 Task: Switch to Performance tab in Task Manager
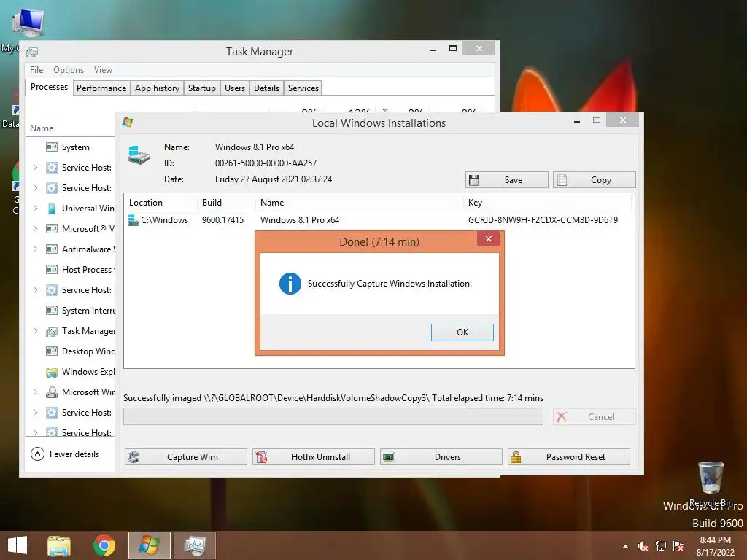click(101, 88)
